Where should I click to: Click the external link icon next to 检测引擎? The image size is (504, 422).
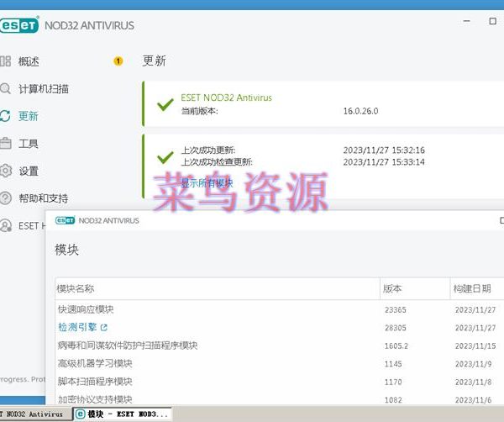pos(104,327)
